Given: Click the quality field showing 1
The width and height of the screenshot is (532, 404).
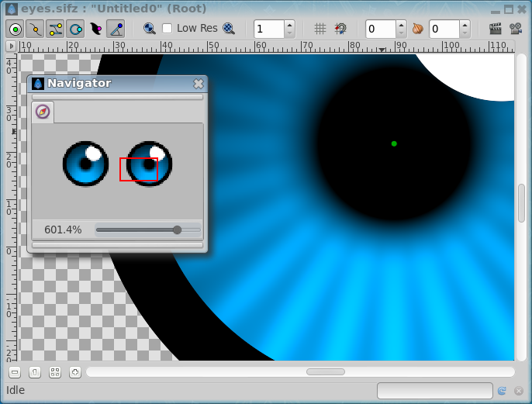Looking at the screenshot, I should tap(268, 29).
